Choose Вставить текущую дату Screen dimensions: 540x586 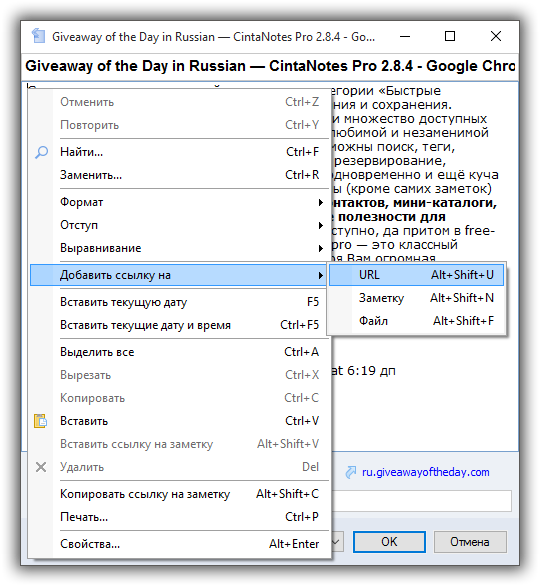click(179, 302)
